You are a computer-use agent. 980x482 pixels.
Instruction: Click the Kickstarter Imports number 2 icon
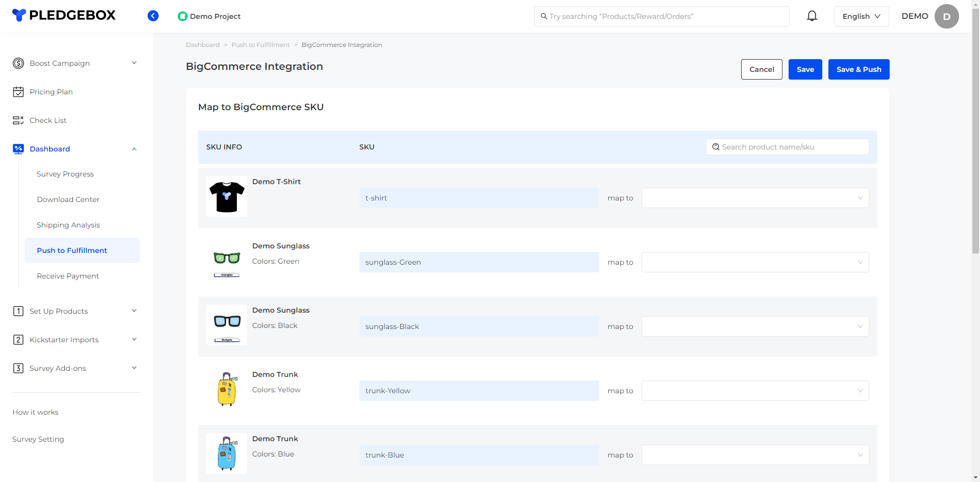click(x=18, y=340)
